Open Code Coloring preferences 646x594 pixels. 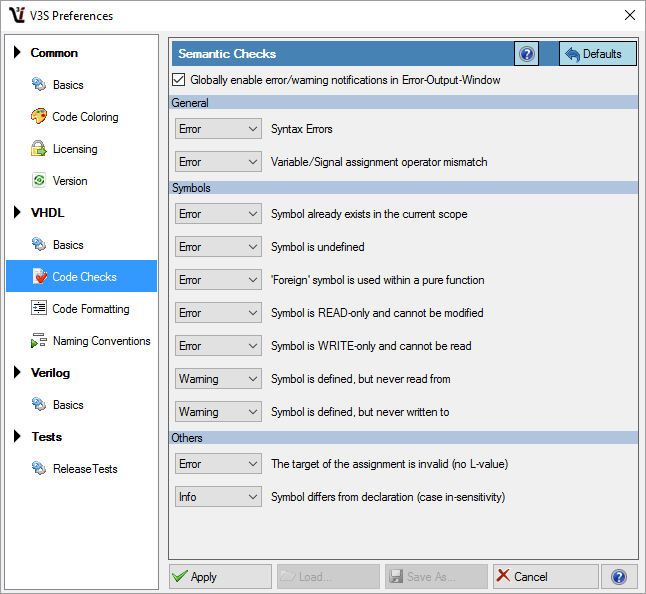(x=82, y=117)
